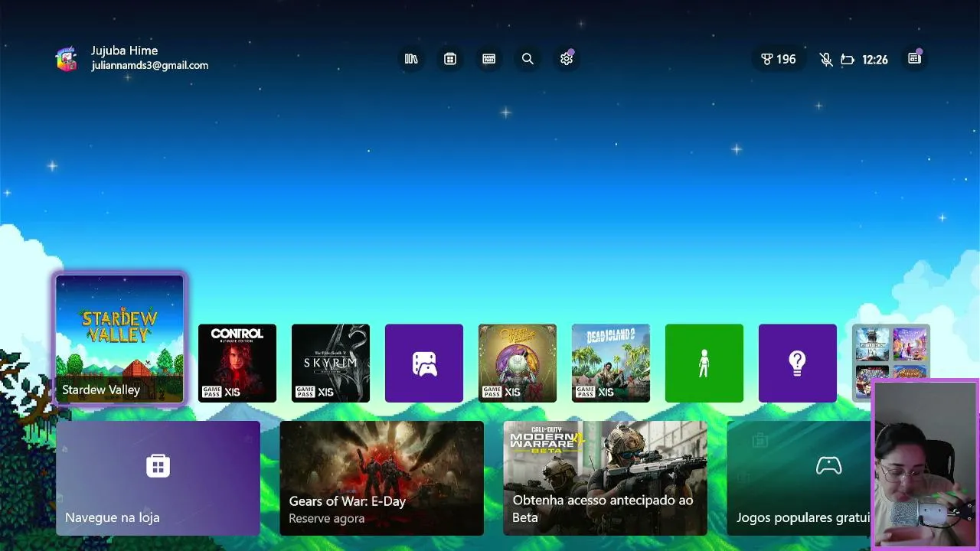The image size is (980, 551).
Task: Click the search magnifier icon
Action: point(528,59)
